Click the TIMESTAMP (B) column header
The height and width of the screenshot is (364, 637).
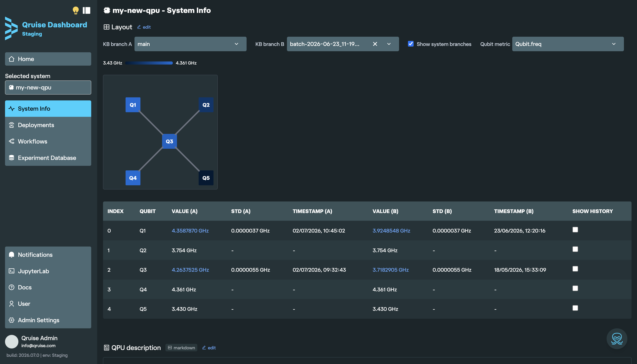514,211
